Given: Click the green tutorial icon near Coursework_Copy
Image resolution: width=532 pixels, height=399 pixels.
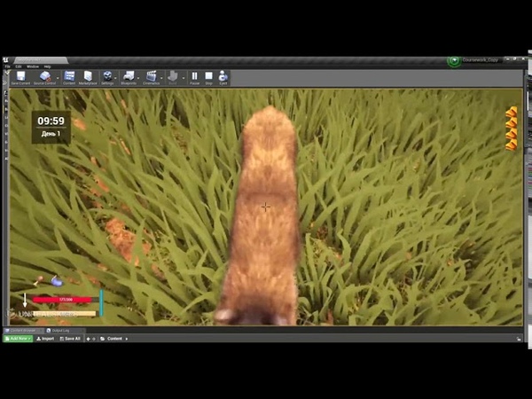Looking at the screenshot, I should pos(455,61).
